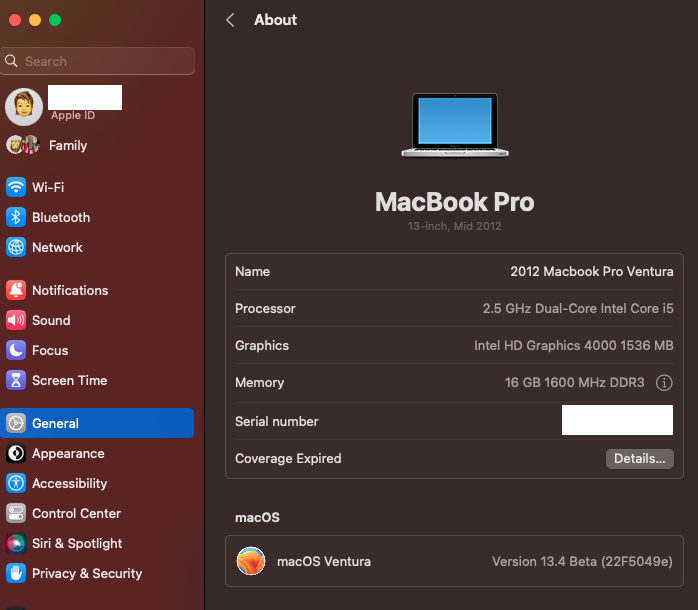
Task: Click the 'Processor' row label
Action: pyautogui.click(x=265, y=308)
